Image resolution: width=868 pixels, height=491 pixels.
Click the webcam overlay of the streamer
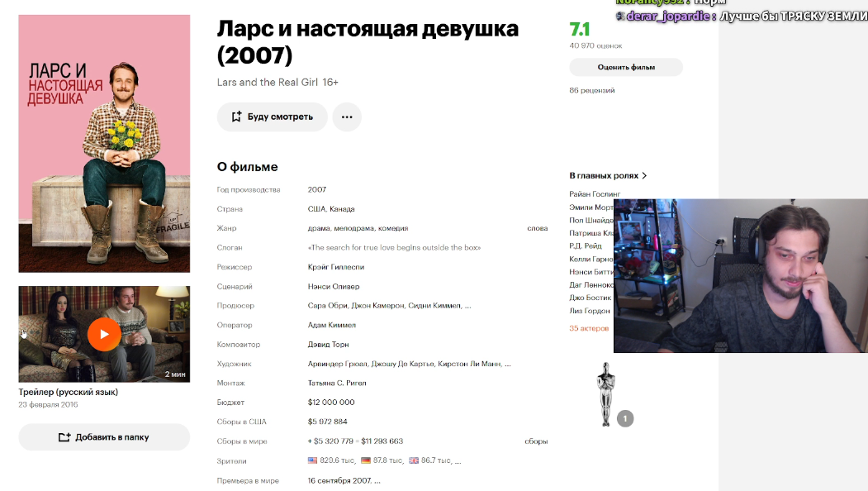tap(741, 275)
